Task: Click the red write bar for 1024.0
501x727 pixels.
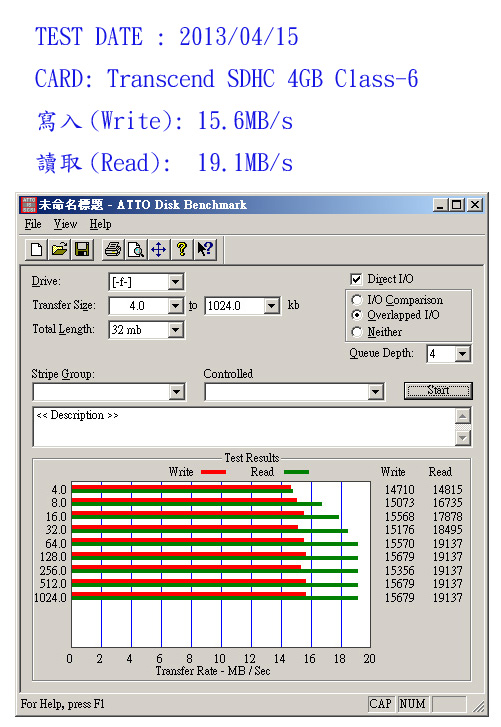Action: click(189, 594)
